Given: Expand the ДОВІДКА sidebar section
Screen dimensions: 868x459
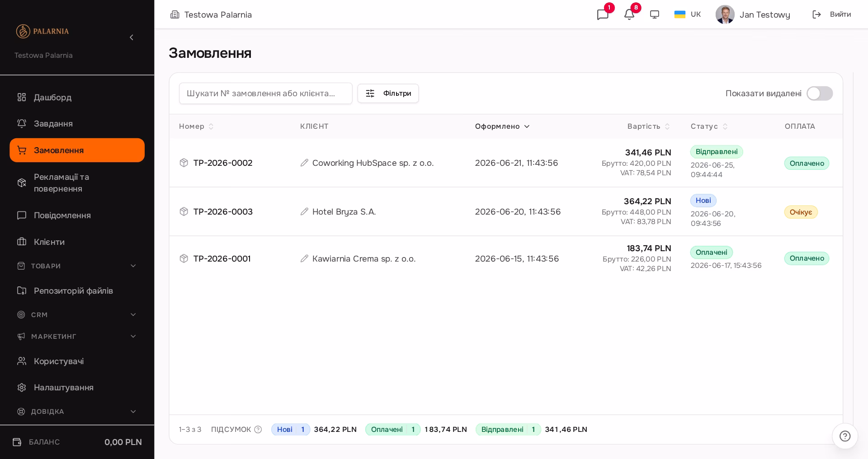Looking at the screenshot, I should (x=77, y=411).
